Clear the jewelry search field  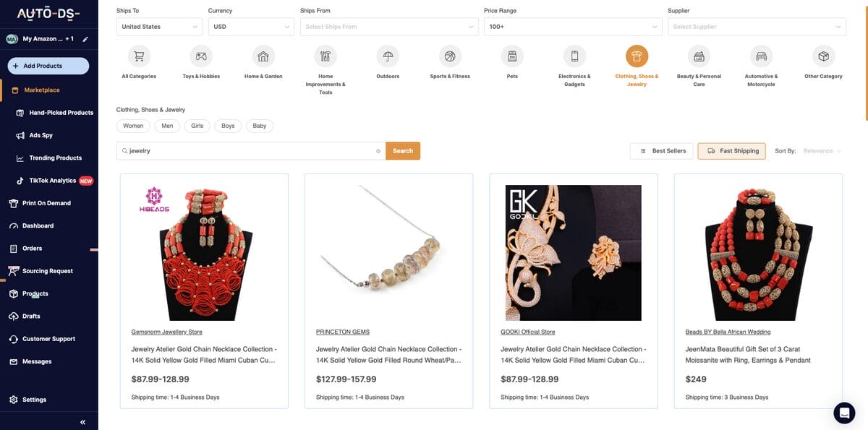378,150
